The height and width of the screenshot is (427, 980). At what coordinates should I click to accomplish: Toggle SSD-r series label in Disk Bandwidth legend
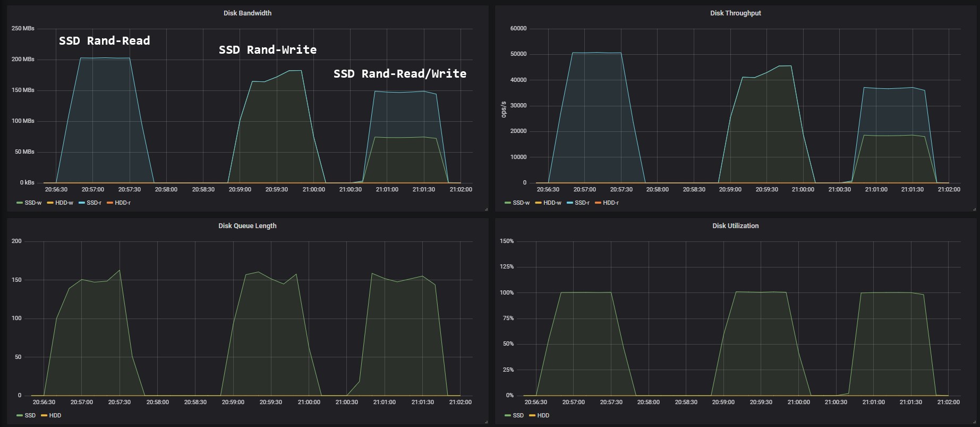94,203
